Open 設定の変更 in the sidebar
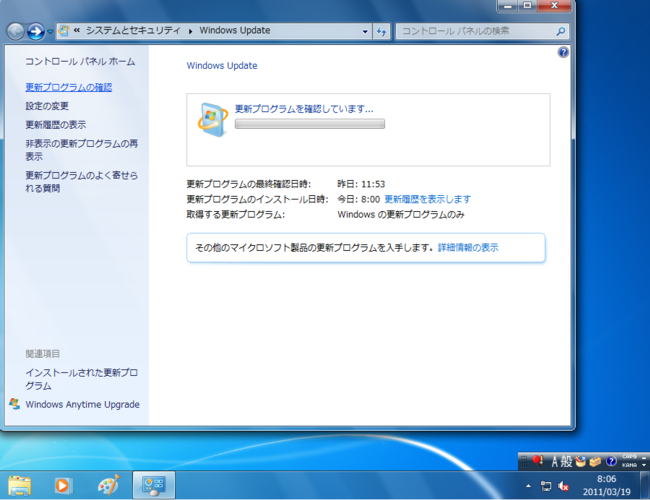The width and height of the screenshot is (650, 500). coord(47,106)
